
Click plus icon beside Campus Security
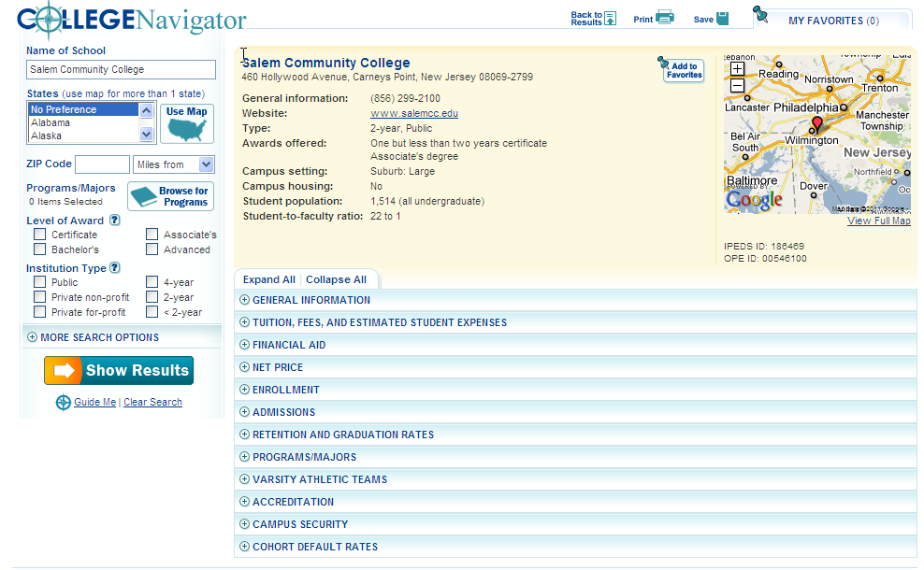coord(244,523)
